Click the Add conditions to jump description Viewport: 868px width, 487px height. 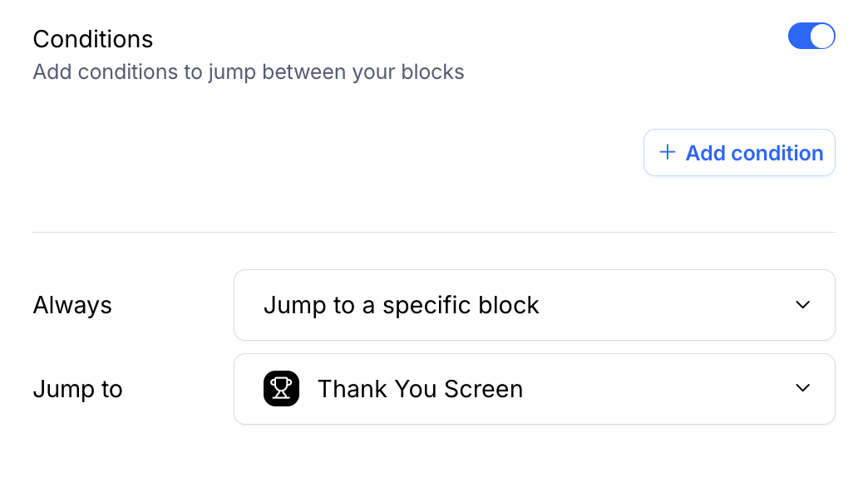click(x=248, y=72)
